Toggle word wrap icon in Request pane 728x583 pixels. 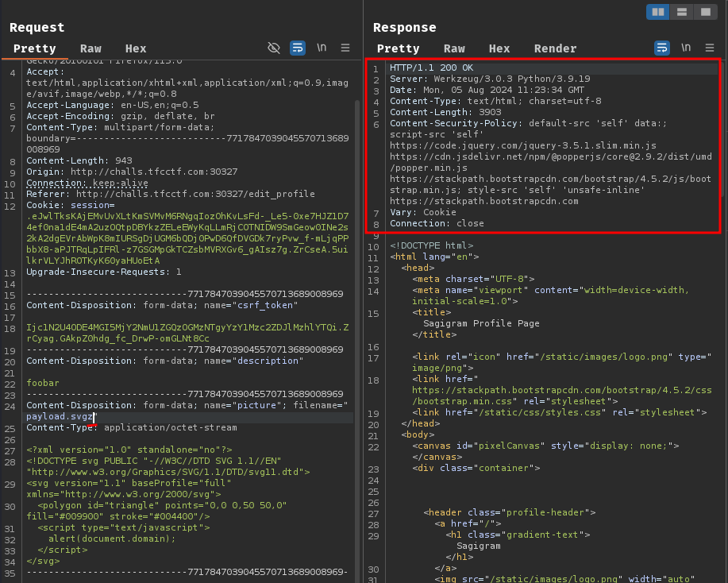(298, 48)
